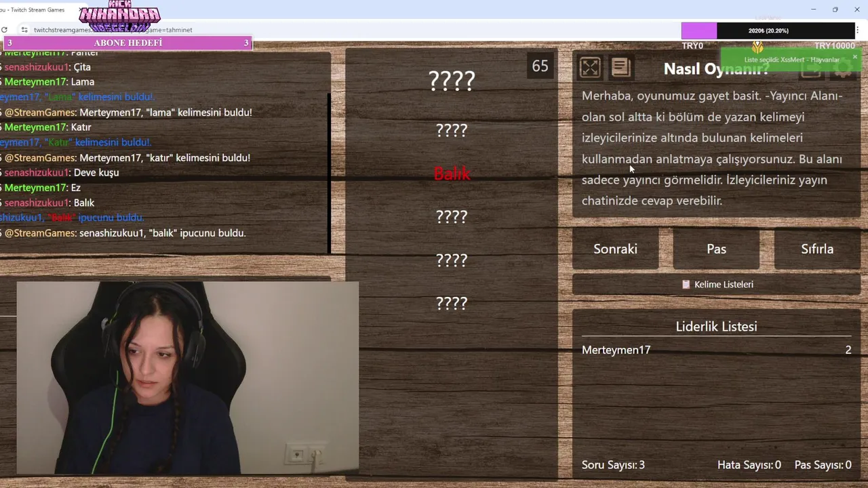Viewport: 868px width, 488px height.
Task: Restore down the browser window
Action: (835, 9)
